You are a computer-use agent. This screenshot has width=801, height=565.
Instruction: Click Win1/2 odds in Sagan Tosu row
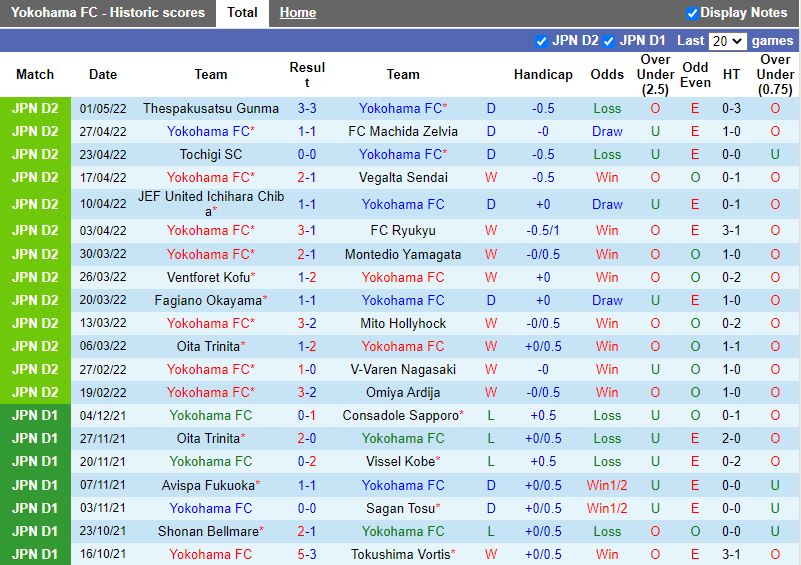607,508
